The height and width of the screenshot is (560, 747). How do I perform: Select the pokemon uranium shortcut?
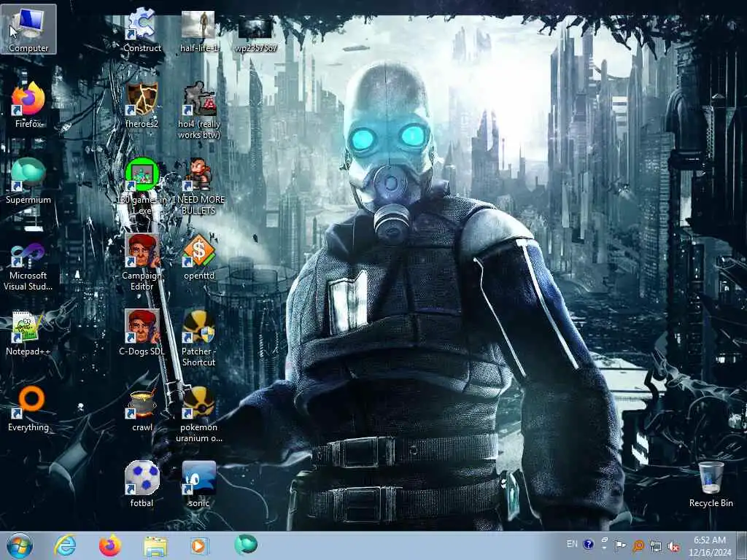pyautogui.click(x=198, y=414)
